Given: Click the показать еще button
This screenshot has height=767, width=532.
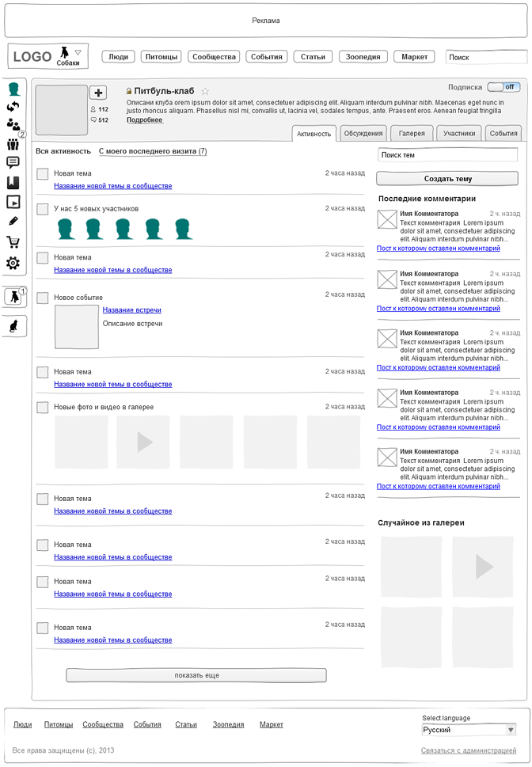Looking at the screenshot, I should (196, 675).
